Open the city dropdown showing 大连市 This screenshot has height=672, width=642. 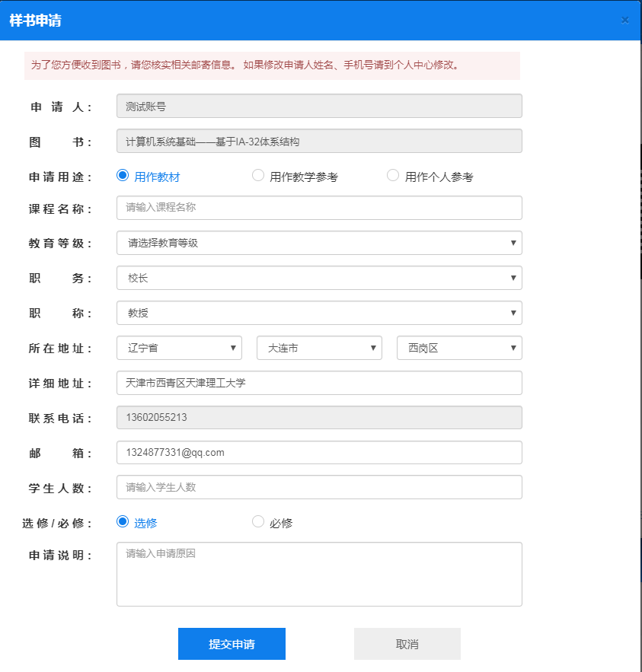pos(319,348)
